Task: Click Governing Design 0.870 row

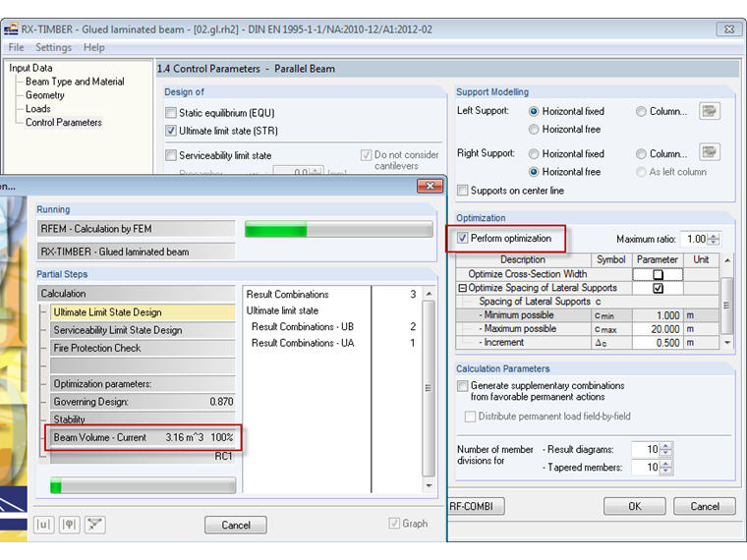Action: pos(143,402)
